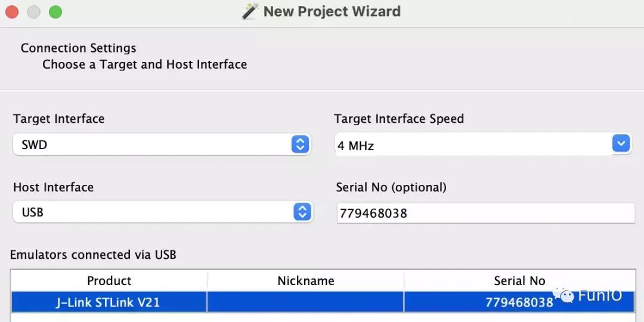Click the blue up-down arrows beside USB
This screenshot has height=322, width=644.
coord(302,212)
